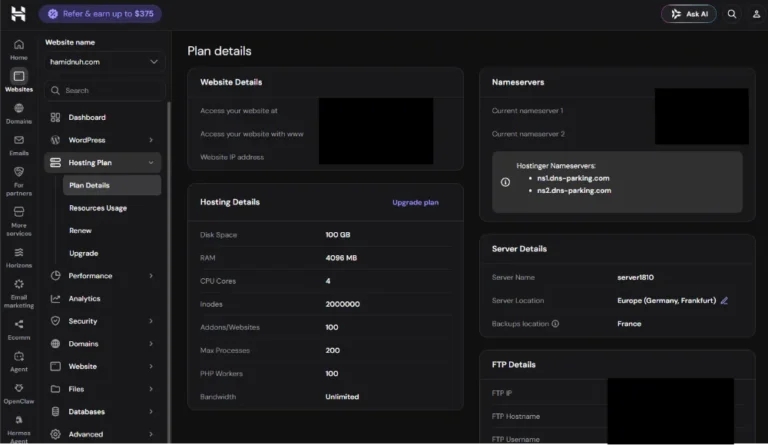Click the Bandwidth value Unlimited
Viewport: 768px width, 445px height.
[342, 397]
